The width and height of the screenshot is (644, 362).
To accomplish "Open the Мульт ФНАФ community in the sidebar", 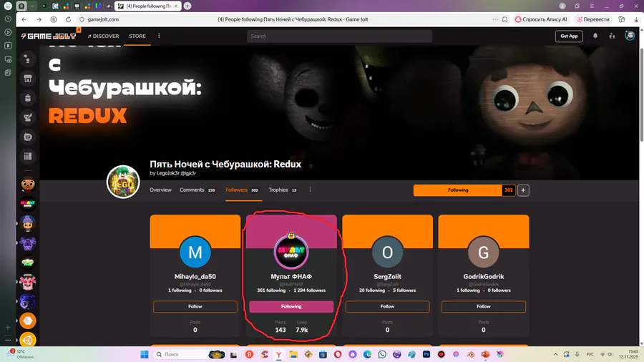I will click(27, 204).
